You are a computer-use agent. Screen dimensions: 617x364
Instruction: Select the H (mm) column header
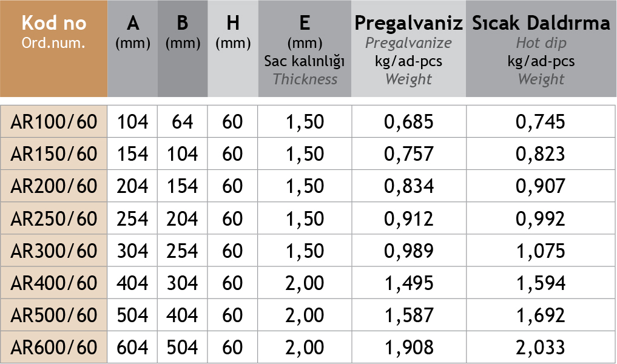pos(233,32)
